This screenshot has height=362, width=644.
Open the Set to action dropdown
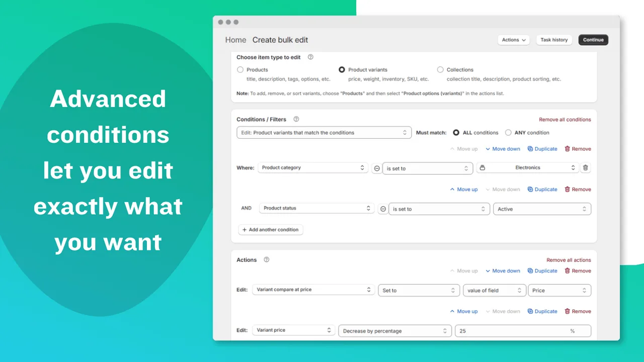point(419,291)
